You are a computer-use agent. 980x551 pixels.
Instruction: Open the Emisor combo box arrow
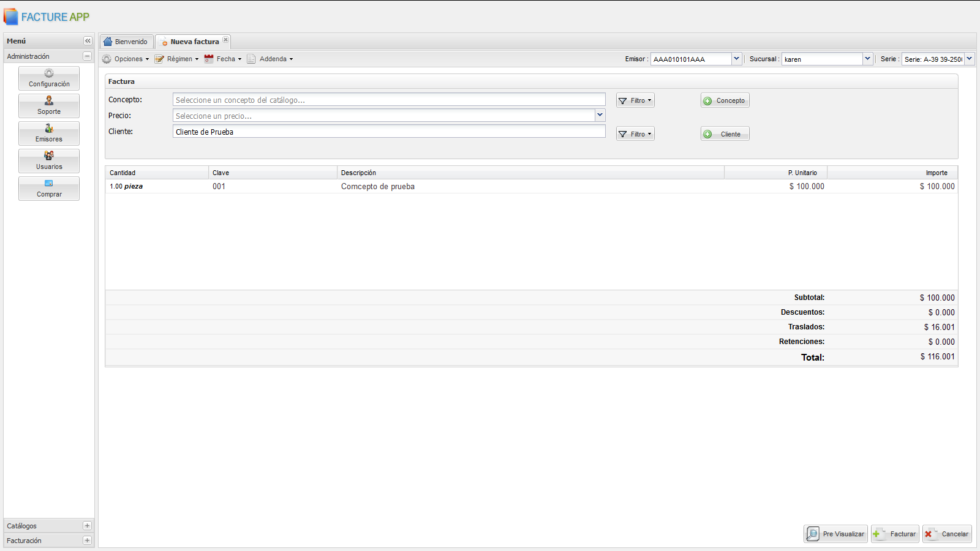coord(736,59)
